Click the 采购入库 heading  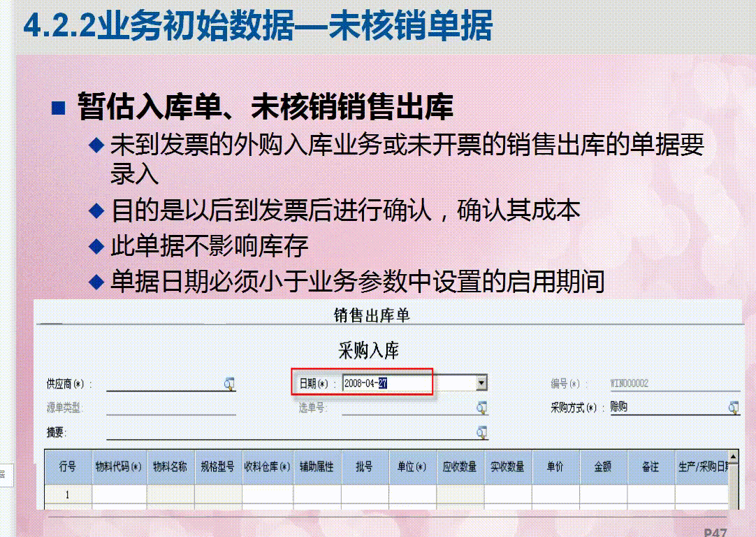click(370, 348)
